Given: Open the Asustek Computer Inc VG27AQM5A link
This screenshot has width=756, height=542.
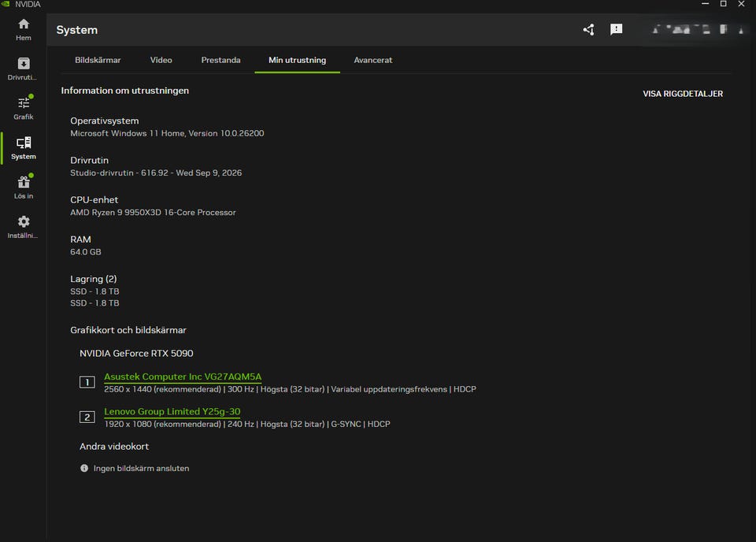Looking at the screenshot, I should click(183, 377).
